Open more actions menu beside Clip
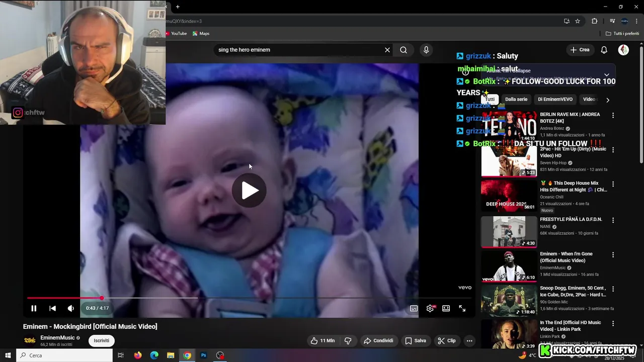Viewport: 644px width, 362px height. tap(469, 340)
